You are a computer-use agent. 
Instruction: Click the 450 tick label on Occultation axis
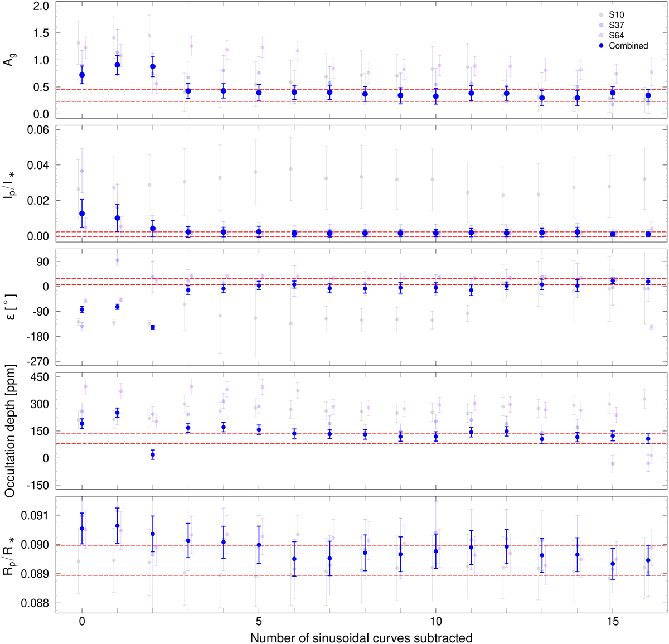[40, 377]
